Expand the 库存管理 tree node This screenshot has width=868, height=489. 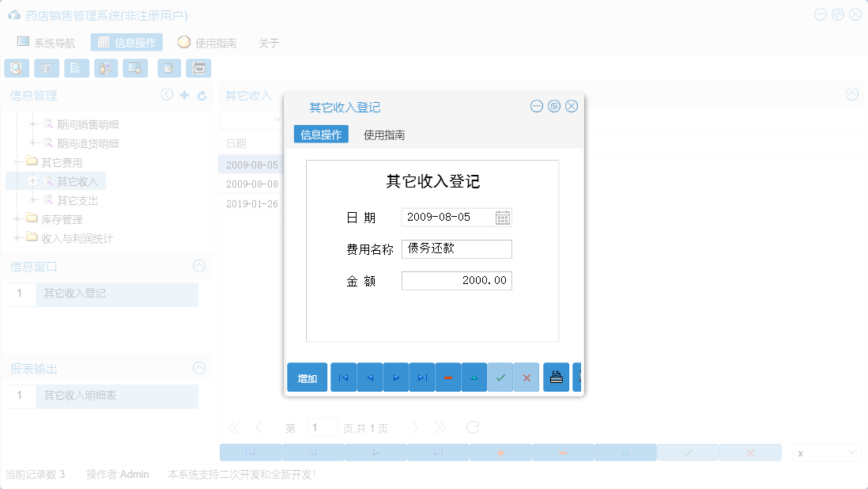coord(18,219)
